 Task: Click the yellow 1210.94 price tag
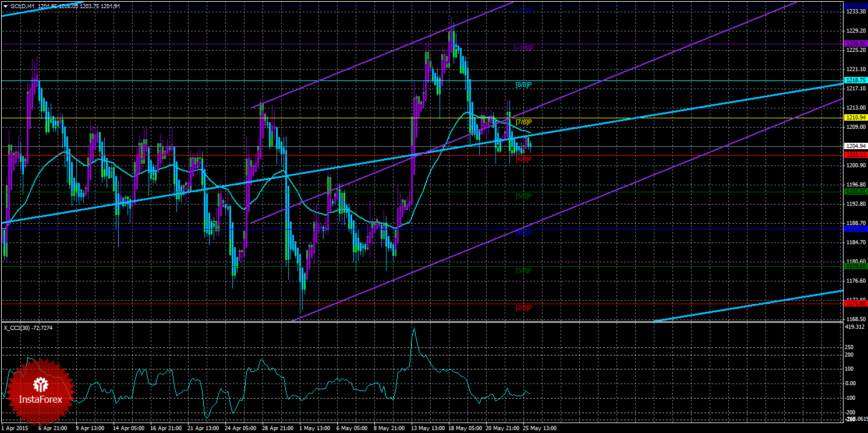click(855, 118)
